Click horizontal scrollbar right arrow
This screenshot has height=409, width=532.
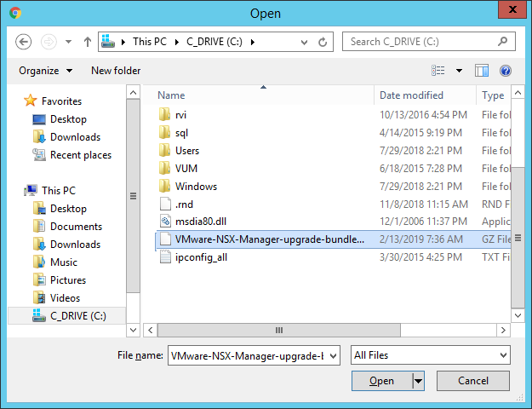tap(504, 331)
